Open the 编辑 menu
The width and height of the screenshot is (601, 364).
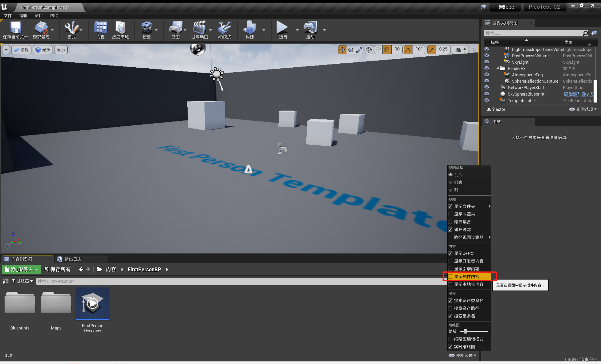pyautogui.click(x=23, y=15)
